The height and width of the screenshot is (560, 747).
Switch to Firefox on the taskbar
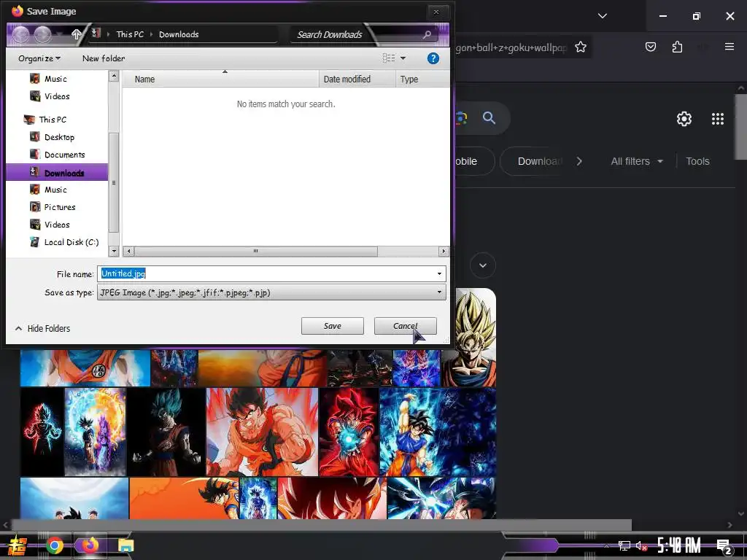click(x=90, y=545)
